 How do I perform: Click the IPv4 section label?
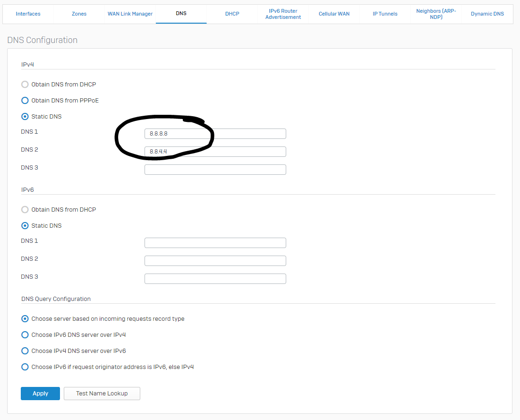point(27,64)
